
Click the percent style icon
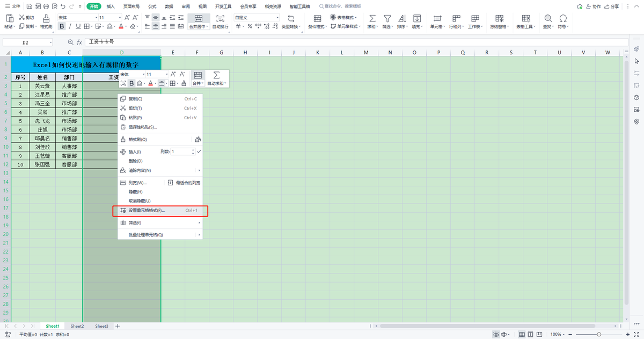click(x=250, y=26)
